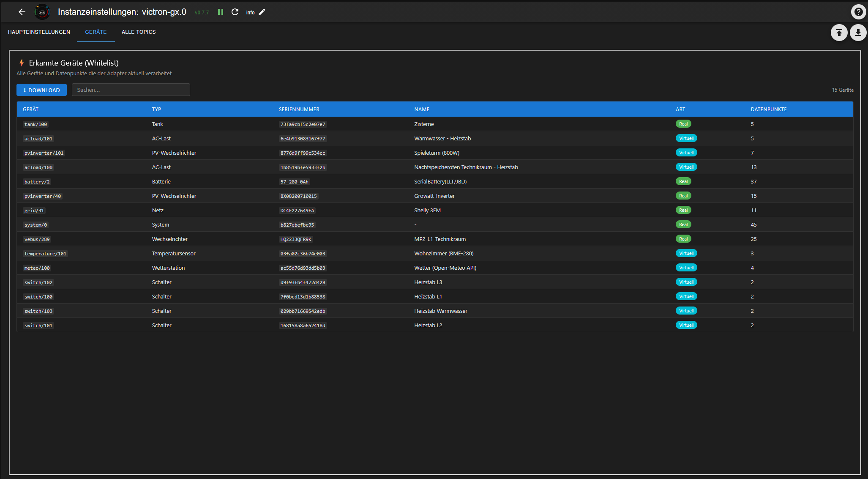Click serial number DC4F227649FA
This screenshot has height=479, width=868.
click(298, 211)
